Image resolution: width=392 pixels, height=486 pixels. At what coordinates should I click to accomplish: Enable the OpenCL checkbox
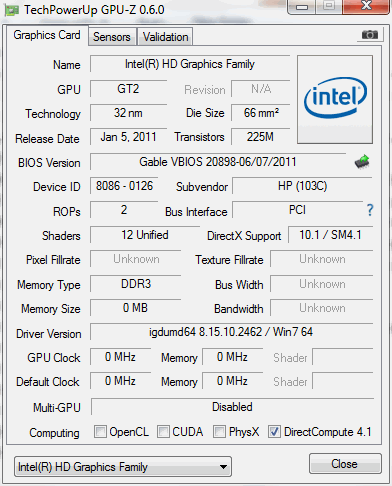[x=100, y=431]
